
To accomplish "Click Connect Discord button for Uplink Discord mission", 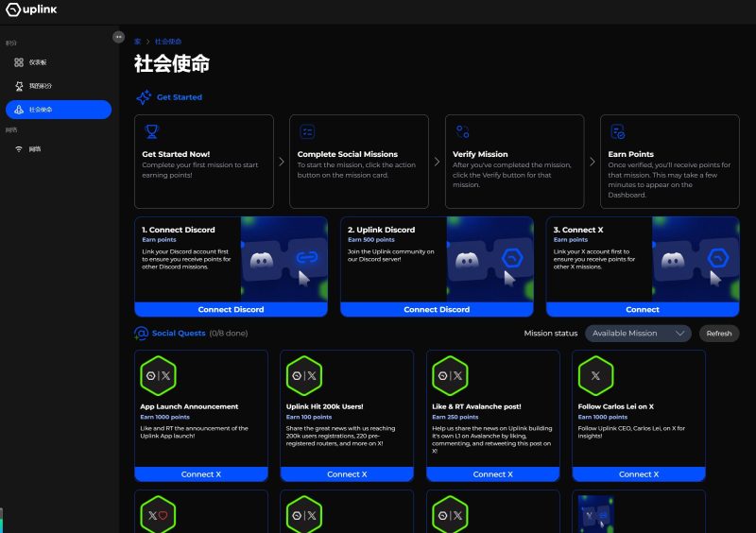I will [437, 309].
